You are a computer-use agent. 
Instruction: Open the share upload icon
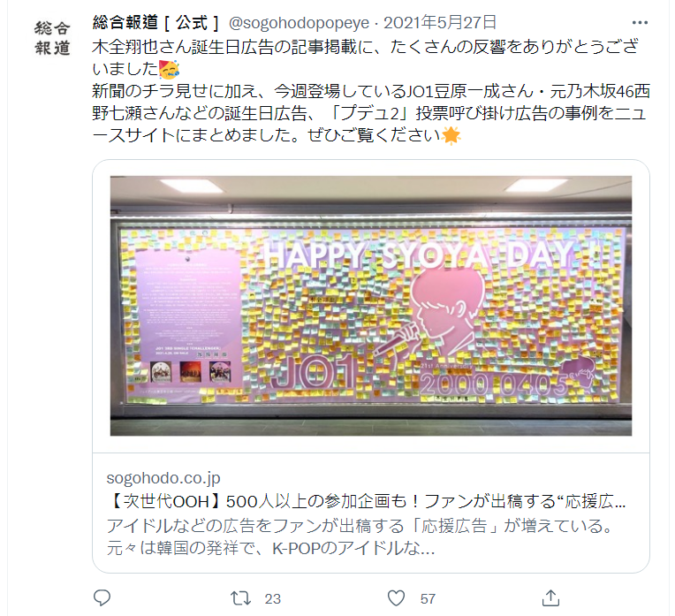[550, 598]
